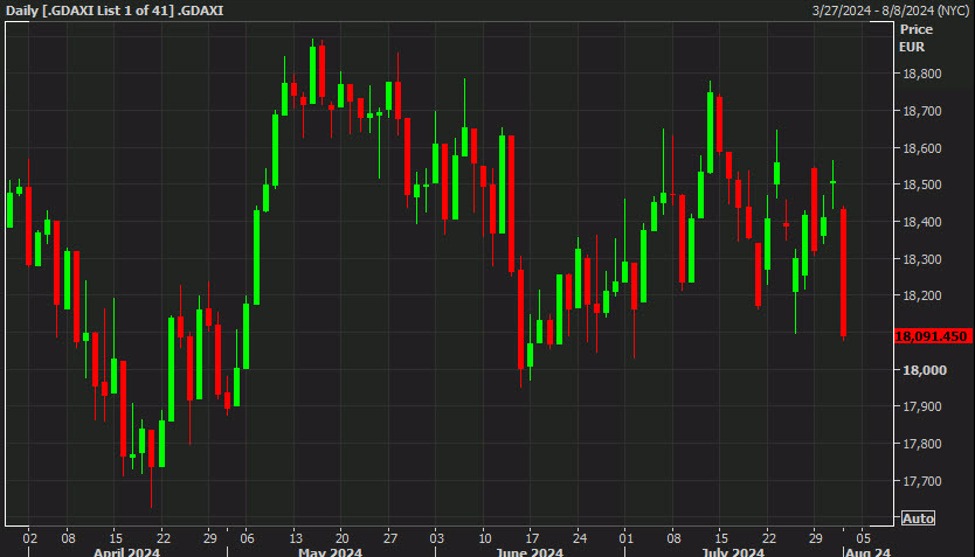Click the June 2024 month label
The width and height of the screenshot is (975, 557).
(x=530, y=551)
